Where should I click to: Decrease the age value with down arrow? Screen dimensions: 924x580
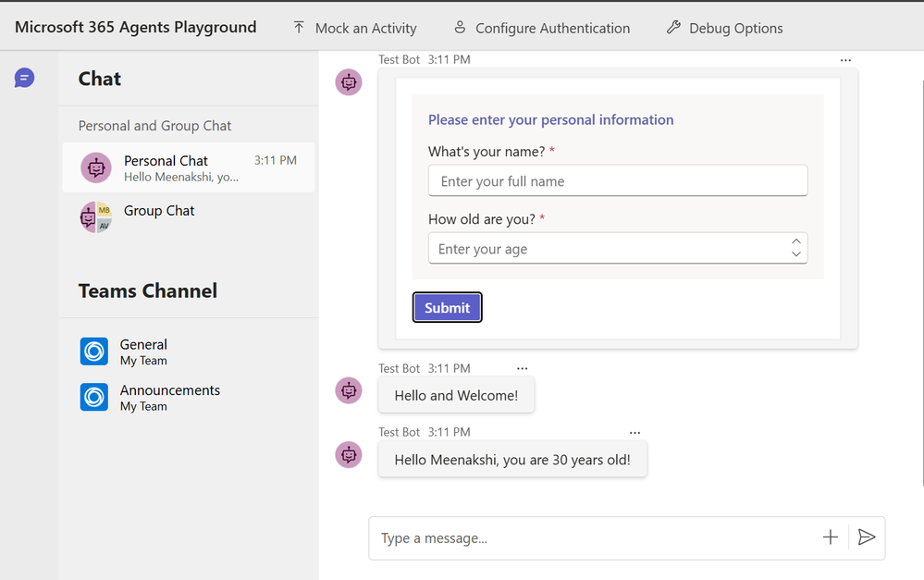796,254
